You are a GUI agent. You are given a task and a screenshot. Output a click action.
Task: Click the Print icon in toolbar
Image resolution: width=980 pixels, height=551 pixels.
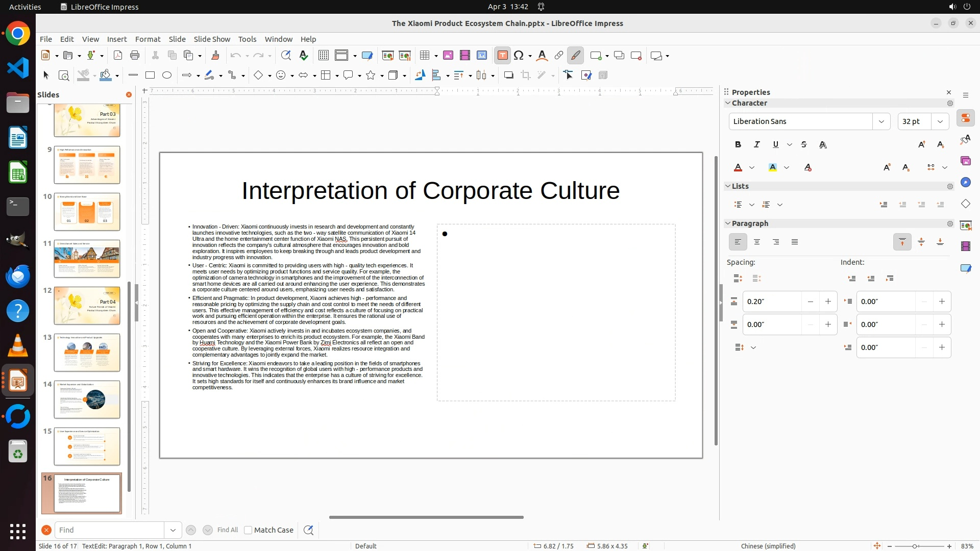[x=135, y=56]
